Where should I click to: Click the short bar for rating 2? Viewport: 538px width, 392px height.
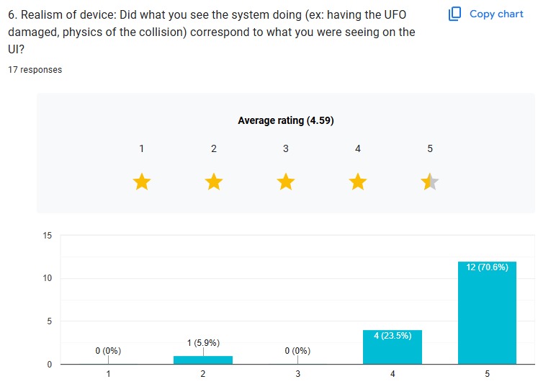pos(203,360)
